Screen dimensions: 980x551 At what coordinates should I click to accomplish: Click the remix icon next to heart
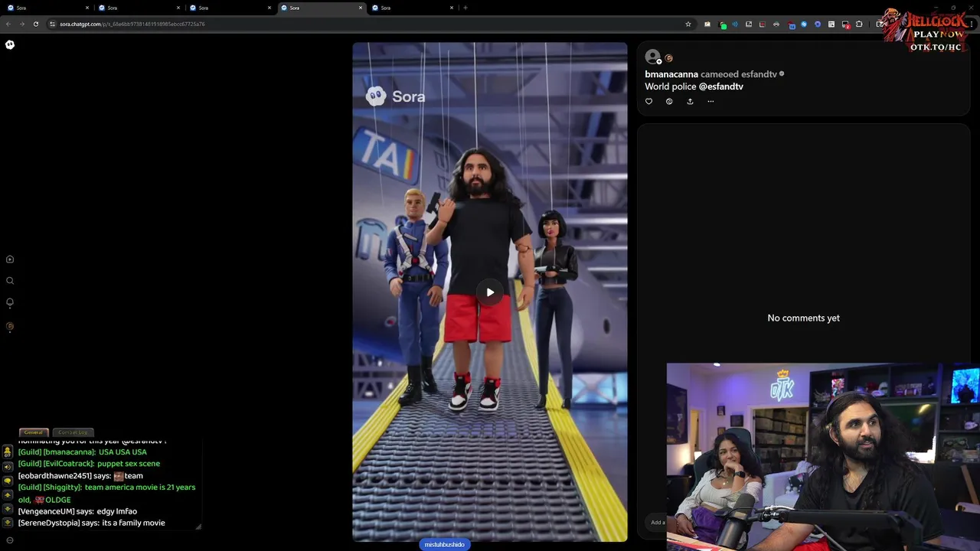click(669, 101)
